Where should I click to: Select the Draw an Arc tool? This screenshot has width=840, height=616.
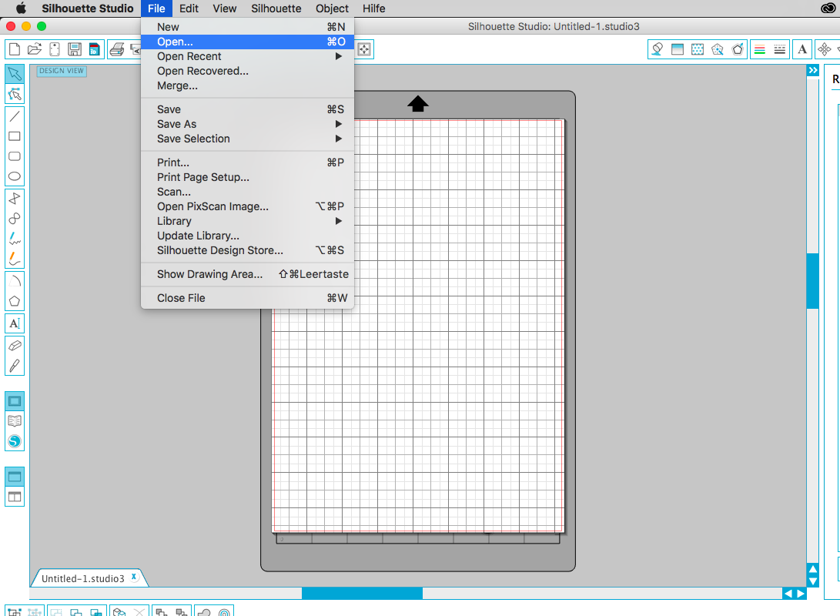[15, 281]
